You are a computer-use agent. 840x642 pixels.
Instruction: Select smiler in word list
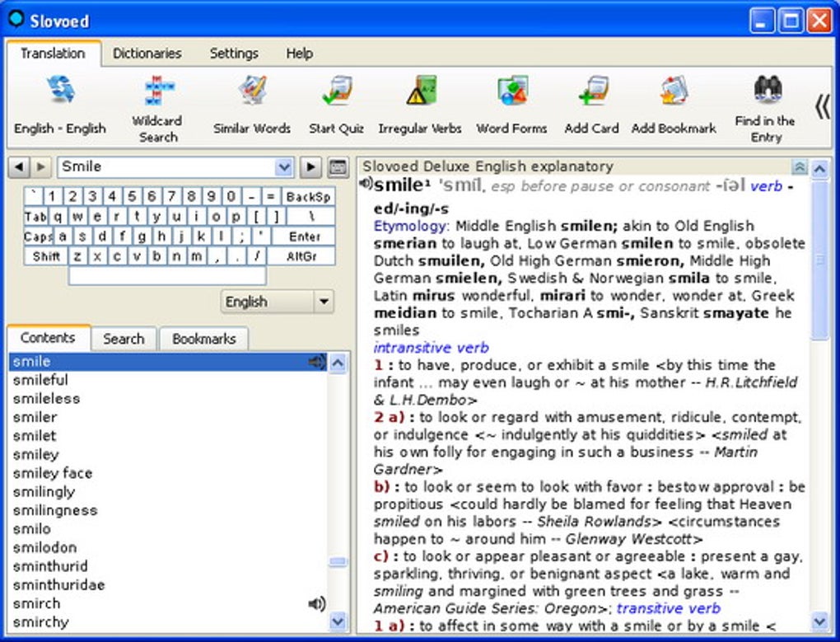point(168,418)
